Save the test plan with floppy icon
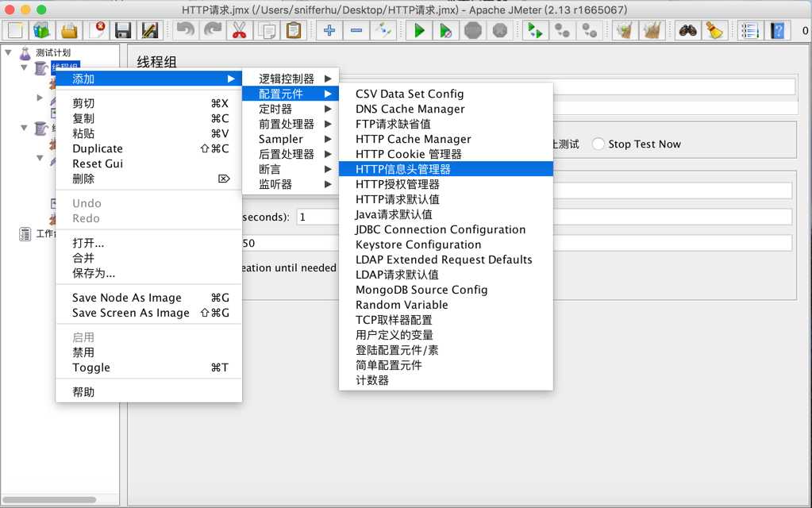 click(123, 30)
